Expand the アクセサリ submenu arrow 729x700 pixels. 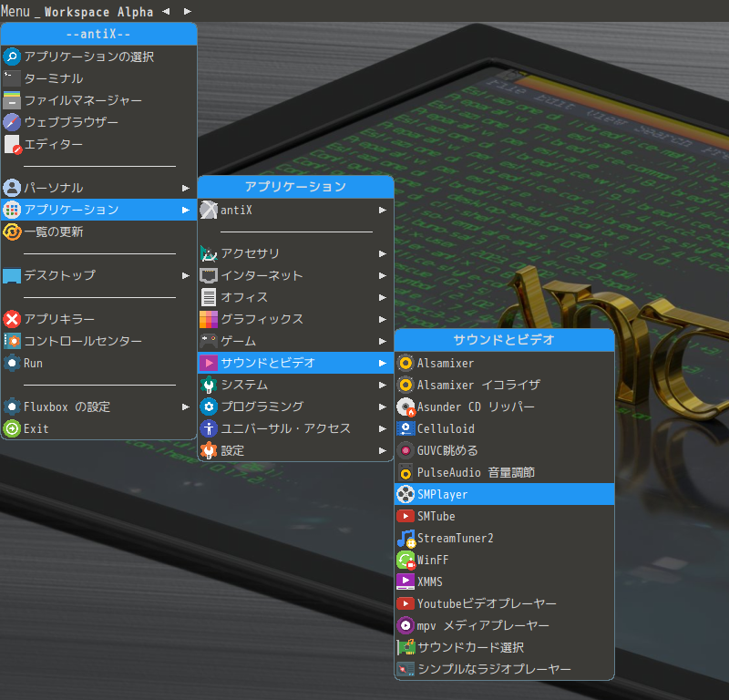tap(382, 253)
